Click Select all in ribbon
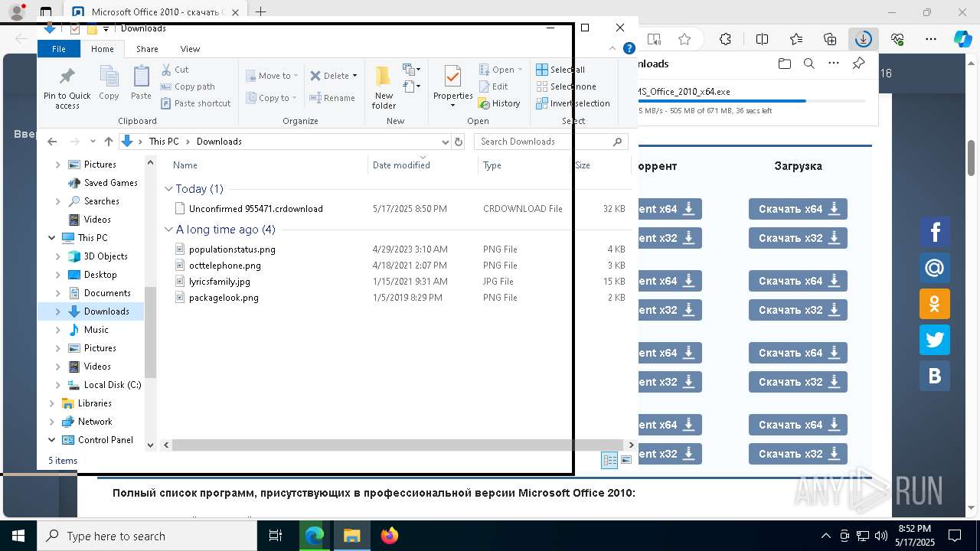 pos(560,70)
